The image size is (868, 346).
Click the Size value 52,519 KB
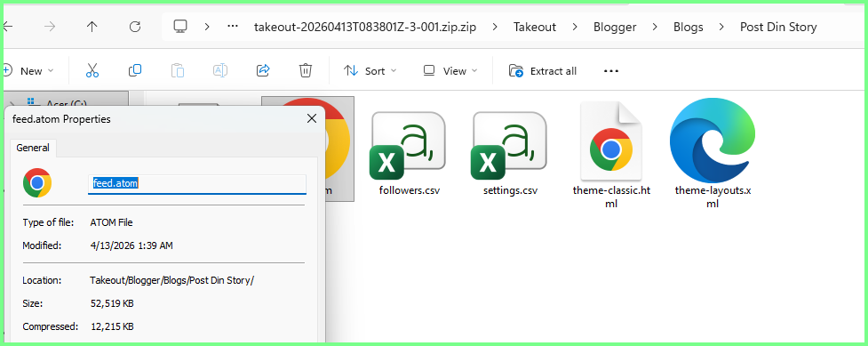(x=112, y=303)
